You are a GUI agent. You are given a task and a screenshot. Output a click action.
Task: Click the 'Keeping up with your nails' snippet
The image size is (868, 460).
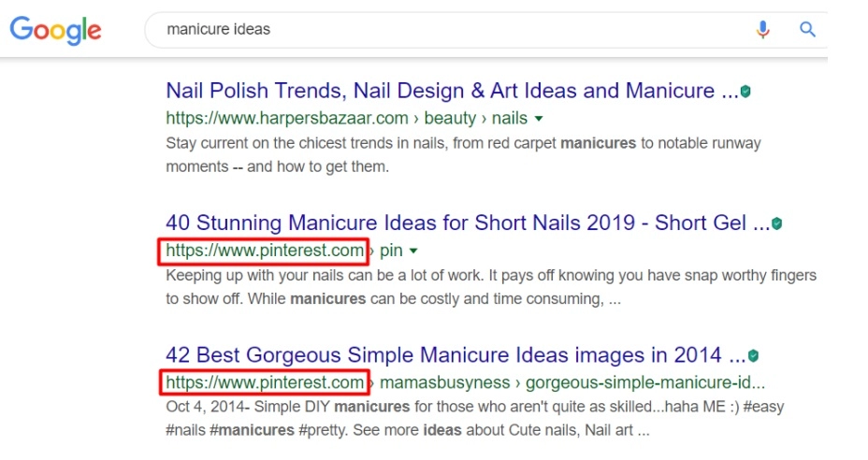tap(491, 287)
